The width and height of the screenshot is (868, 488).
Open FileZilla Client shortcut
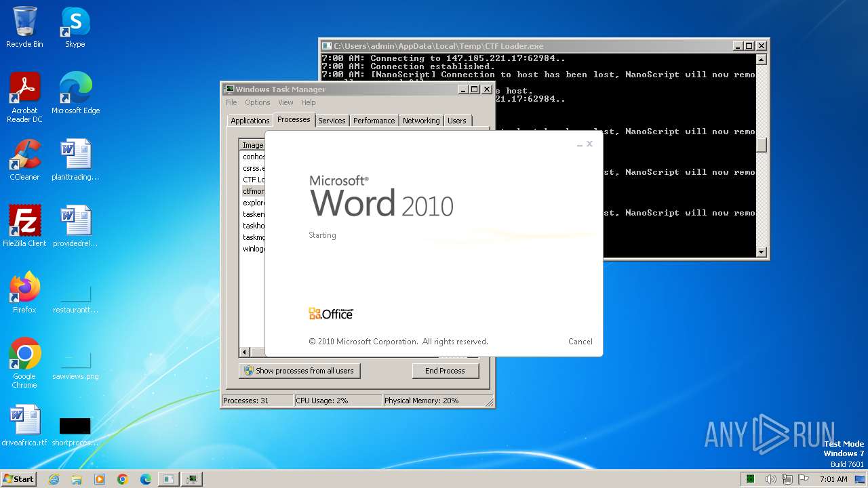click(x=24, y=226)
